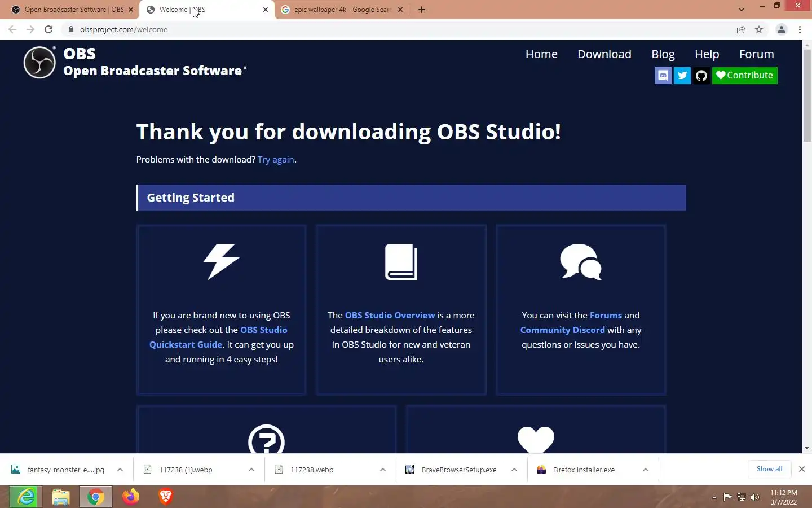Close the Welcome | OBS tab
The image size is (812, 508).
pos(266,10)
